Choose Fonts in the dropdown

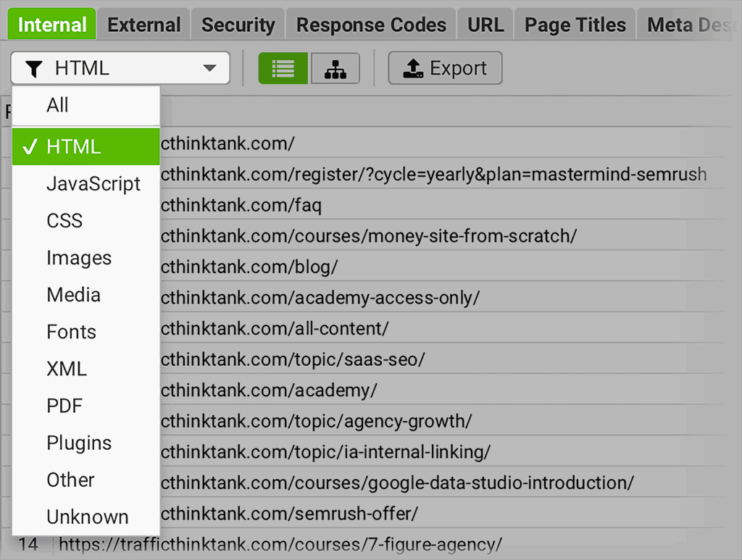[x=71, y=332]
